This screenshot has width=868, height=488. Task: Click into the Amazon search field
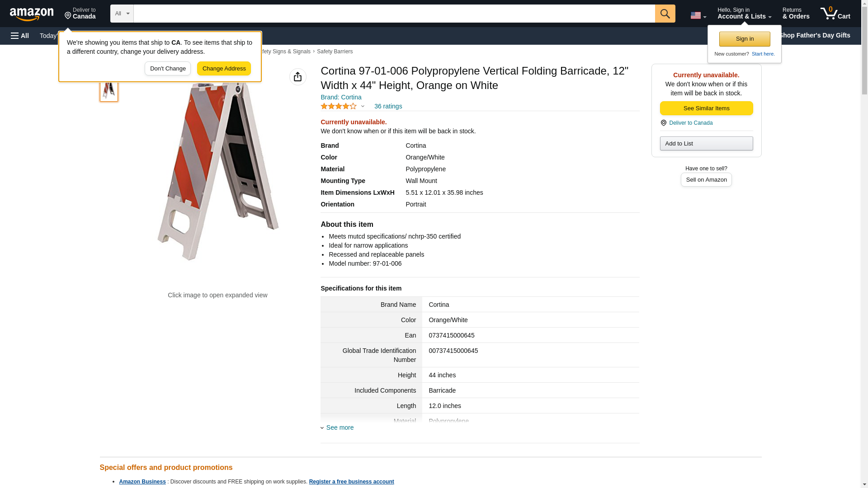pyautogui.click(x=394, y=14)
